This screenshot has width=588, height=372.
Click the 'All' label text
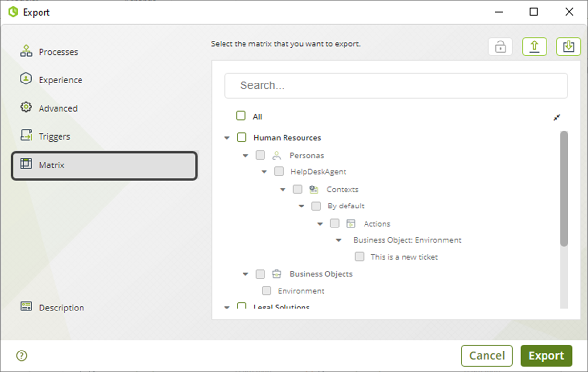click(x=257, y=117)
